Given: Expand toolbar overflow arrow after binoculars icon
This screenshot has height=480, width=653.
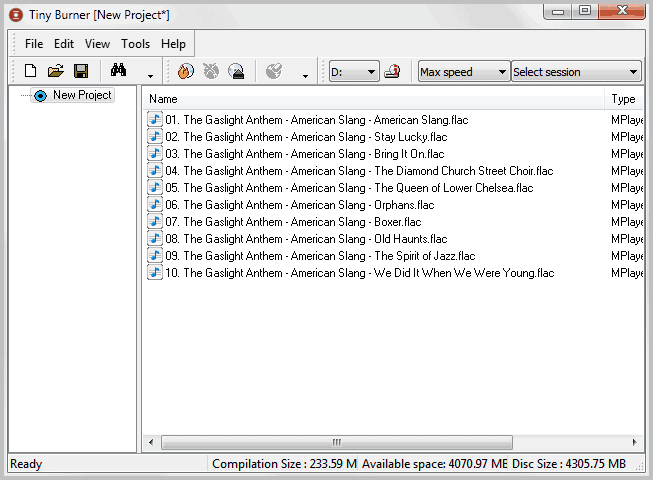Looking at the screenshot, I should pos(150,76).
